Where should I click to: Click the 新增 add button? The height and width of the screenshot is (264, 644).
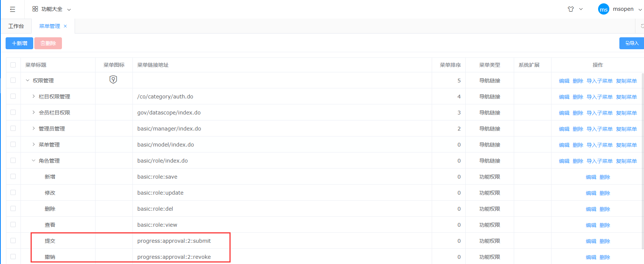coord(19,43)
